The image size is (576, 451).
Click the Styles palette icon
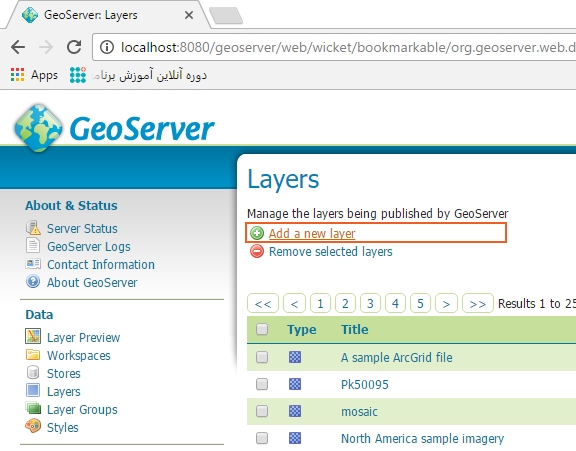[x=33, y=426]
